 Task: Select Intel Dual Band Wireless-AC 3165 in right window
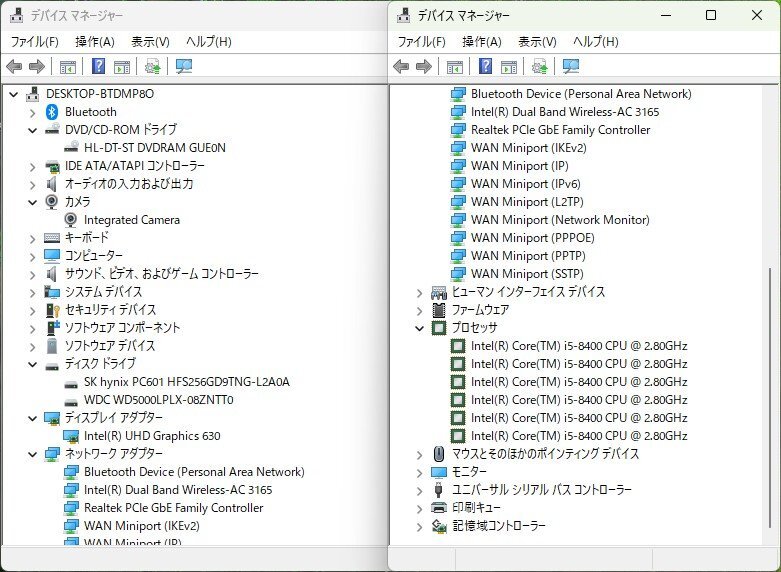click(x=565, y=112)
